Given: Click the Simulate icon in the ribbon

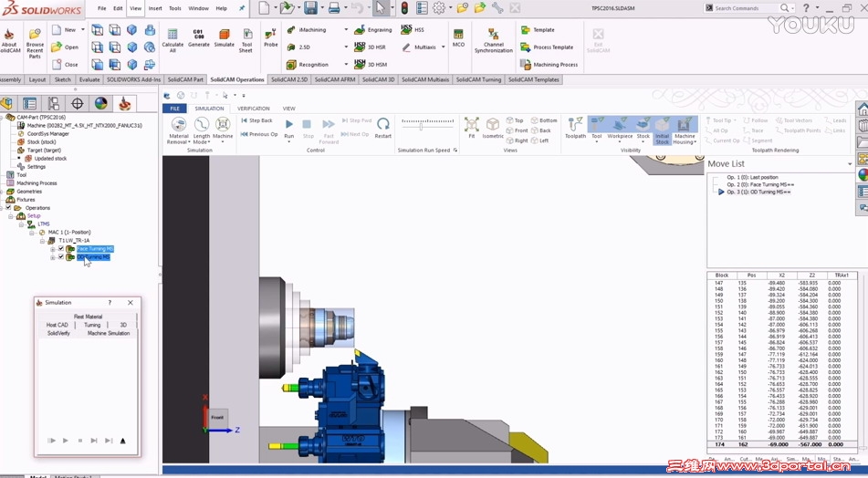Looking at the screenshot, I should 225,38.
